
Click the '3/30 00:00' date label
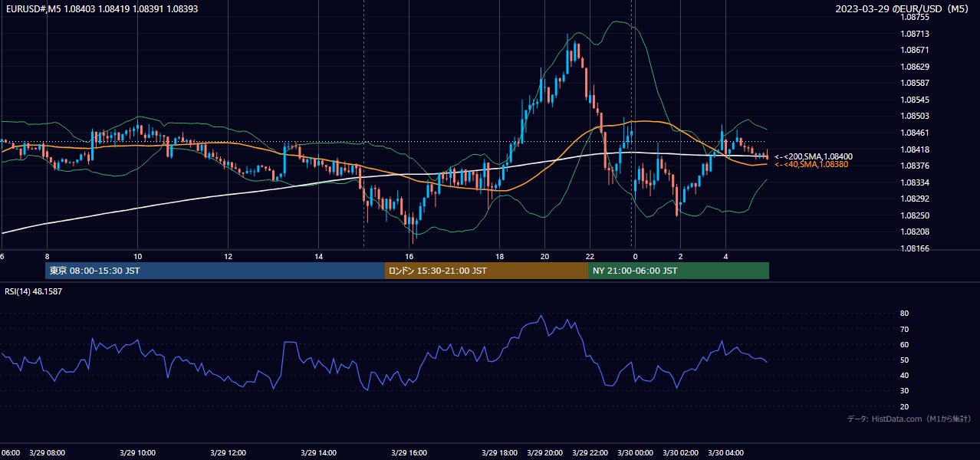click(635, 453)
